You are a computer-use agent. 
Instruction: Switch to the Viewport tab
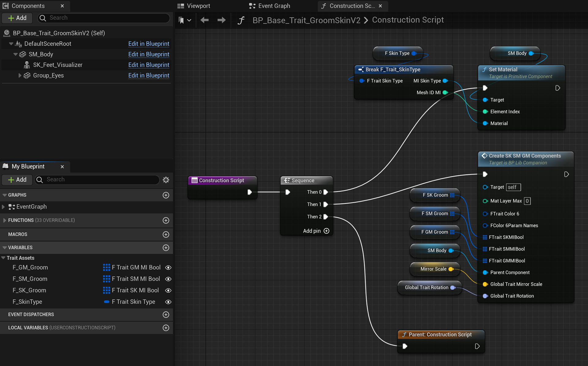coord(194,6)
